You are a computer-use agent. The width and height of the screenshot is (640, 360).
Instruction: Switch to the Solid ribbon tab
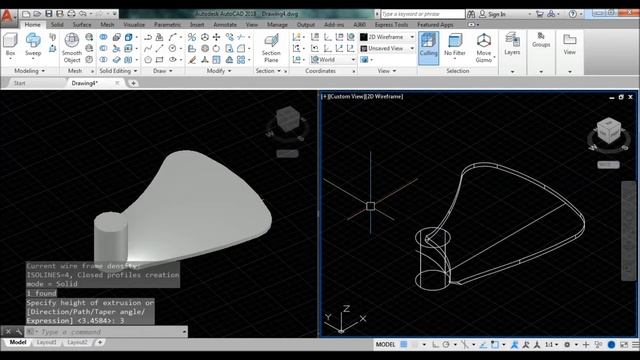(57, 24)
